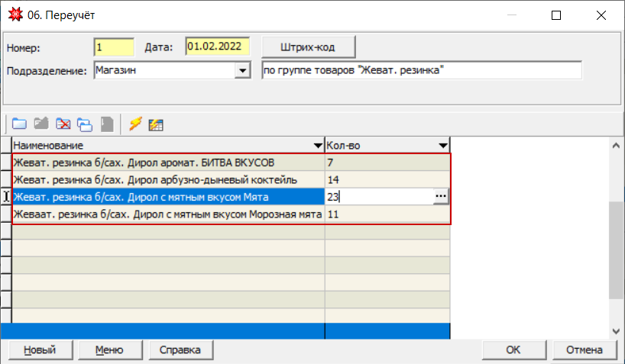Click the quantity edit cell containing 23

tap(380, 196)
